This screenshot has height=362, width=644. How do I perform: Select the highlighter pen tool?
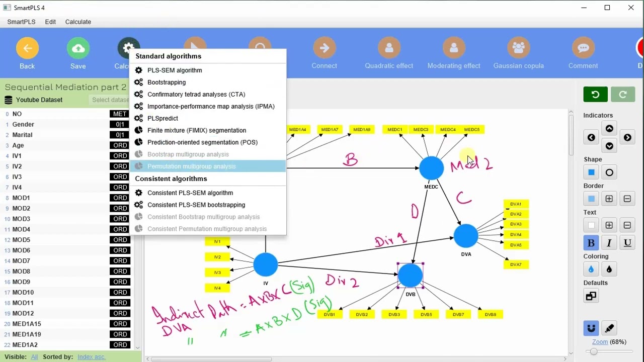(609, 328)
